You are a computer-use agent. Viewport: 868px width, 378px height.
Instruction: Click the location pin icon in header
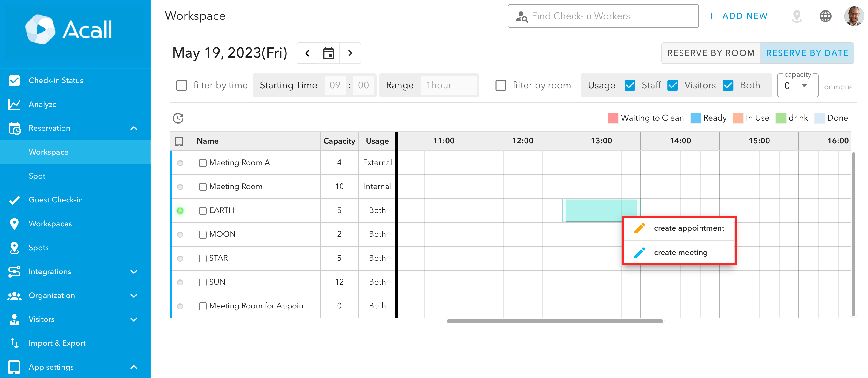pos(797,16)
